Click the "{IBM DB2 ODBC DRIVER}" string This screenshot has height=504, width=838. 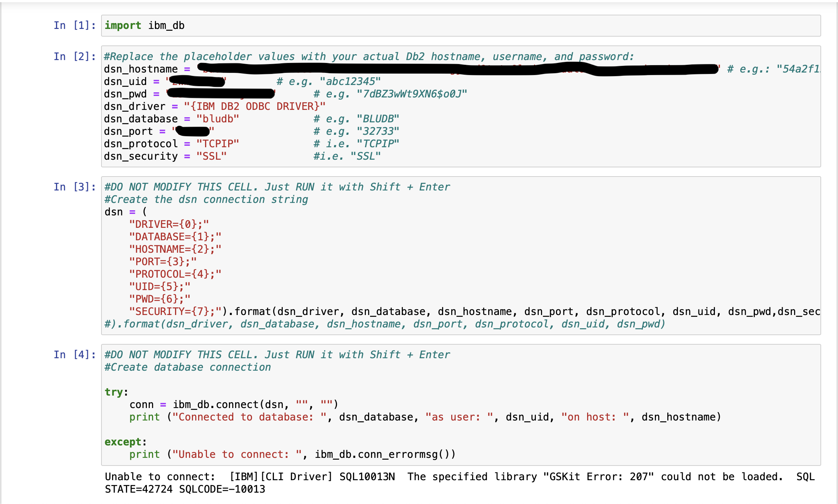pyautogui.click(x=255, y=107)
